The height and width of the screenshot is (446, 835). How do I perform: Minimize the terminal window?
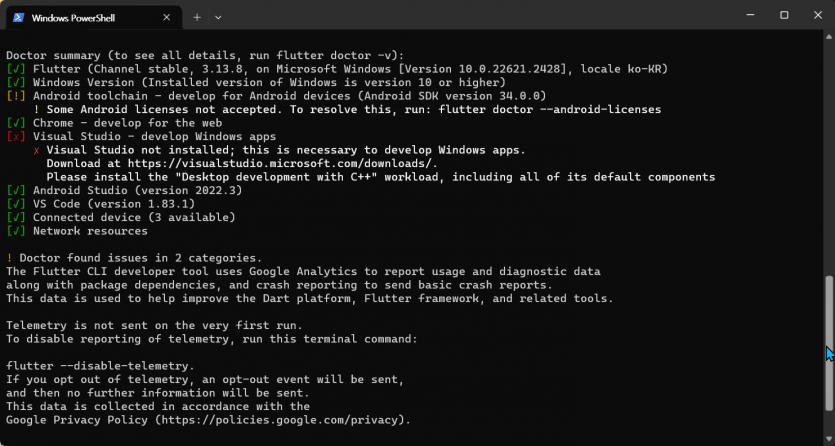click(750, 15)
